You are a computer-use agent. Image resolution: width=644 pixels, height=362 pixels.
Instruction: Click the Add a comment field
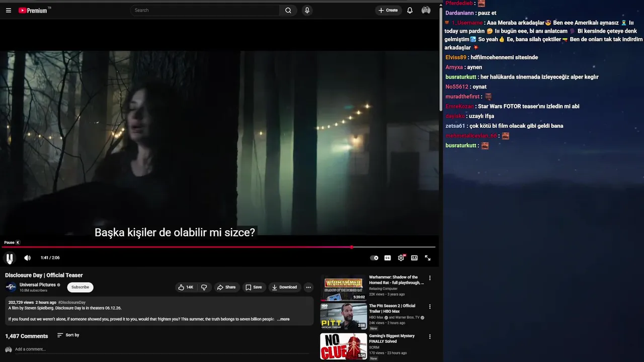point(161,349)
